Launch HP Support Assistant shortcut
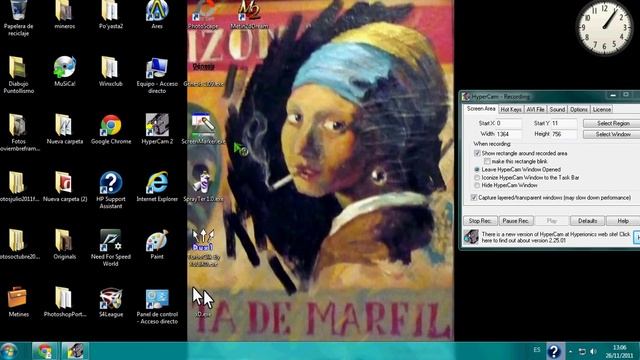The height and width of the screenshot is (360, 640). pos(111,190)
